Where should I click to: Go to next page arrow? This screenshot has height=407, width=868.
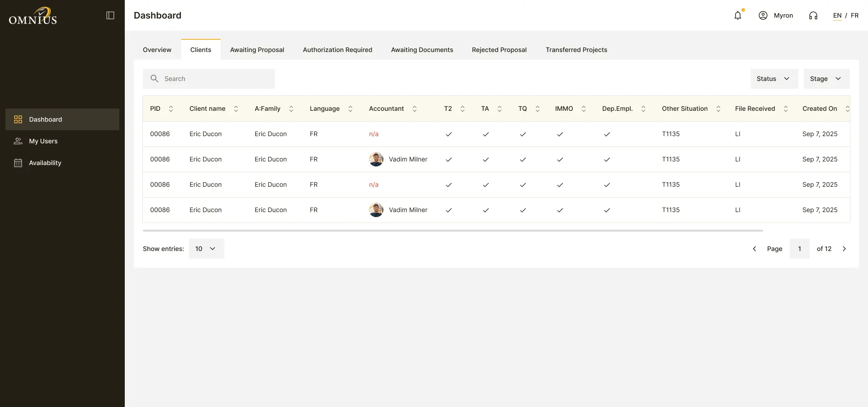point(844,249)
